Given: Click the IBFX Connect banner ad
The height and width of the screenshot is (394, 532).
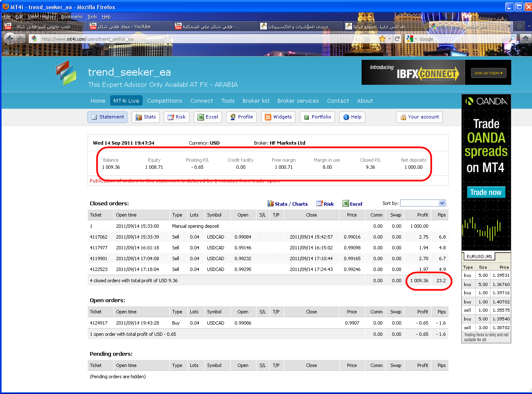Looking at the screenshot, I should [436, 72].
